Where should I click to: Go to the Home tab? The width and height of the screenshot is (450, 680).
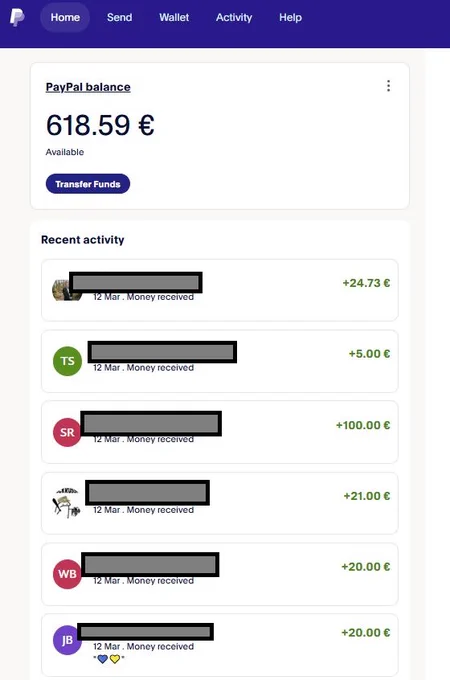[65, 17]
